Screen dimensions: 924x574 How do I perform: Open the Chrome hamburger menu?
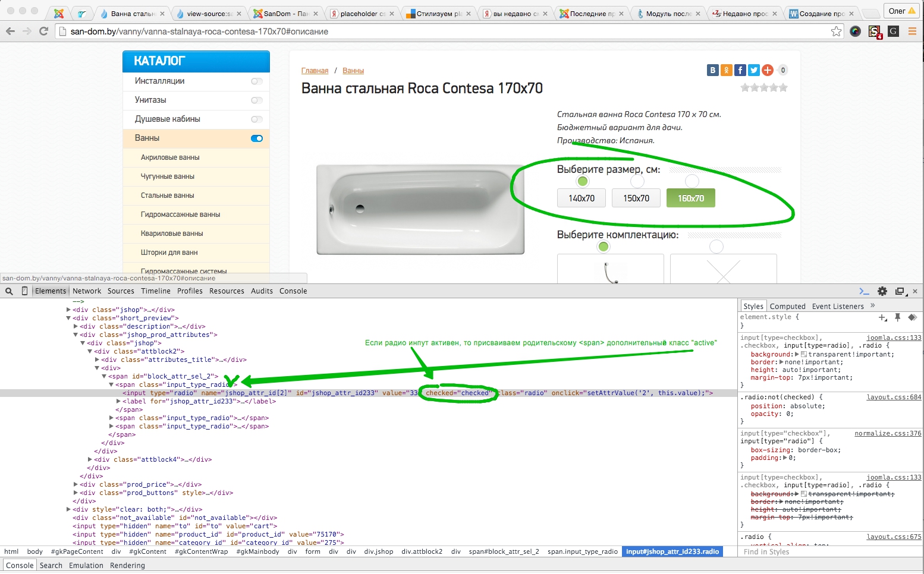point(912,31)
